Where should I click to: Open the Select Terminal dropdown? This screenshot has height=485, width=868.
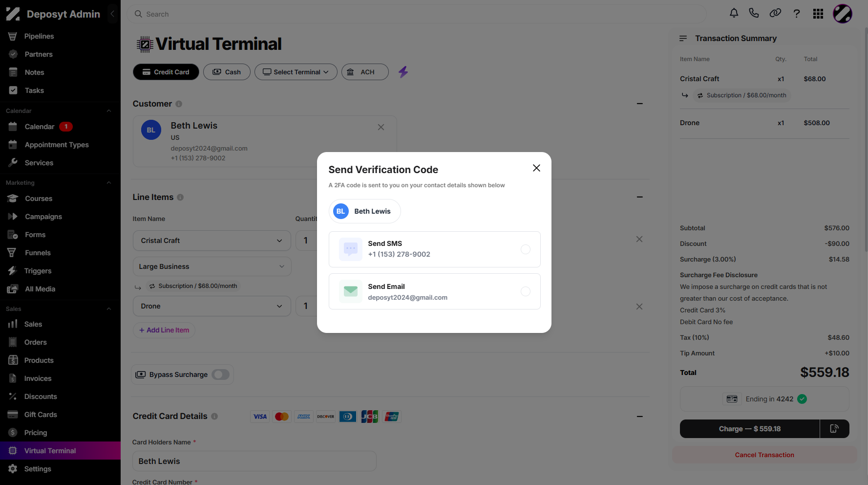pos(296,72)
